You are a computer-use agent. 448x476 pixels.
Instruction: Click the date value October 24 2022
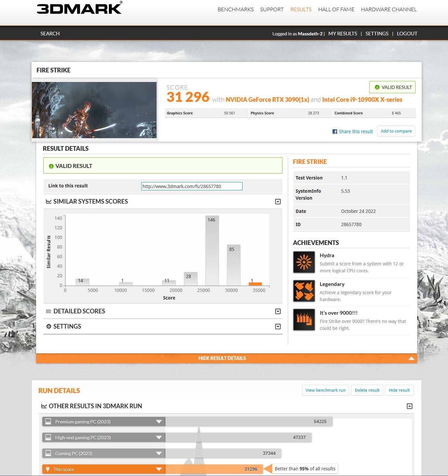point(358,211)
